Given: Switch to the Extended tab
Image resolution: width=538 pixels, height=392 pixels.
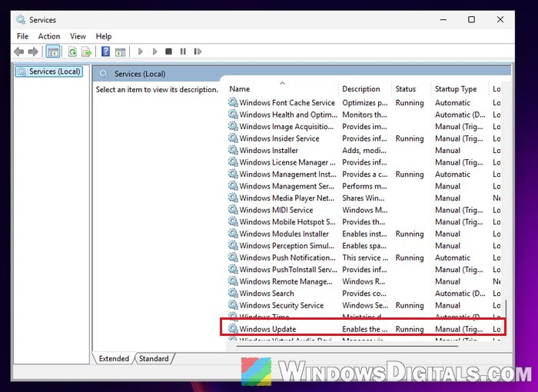Looking at the screenshot, I should click(114, 358).
